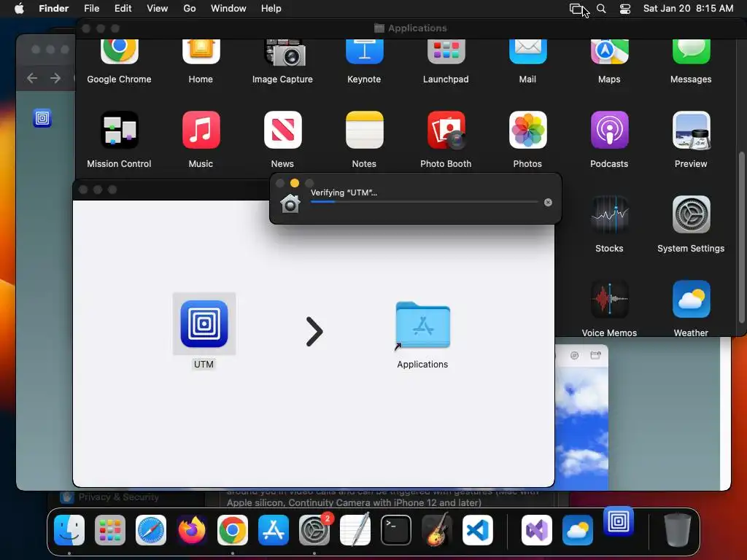Click the Applications folder shortcut in installer
The image size is (747, 560).
[x=422, y=326]
